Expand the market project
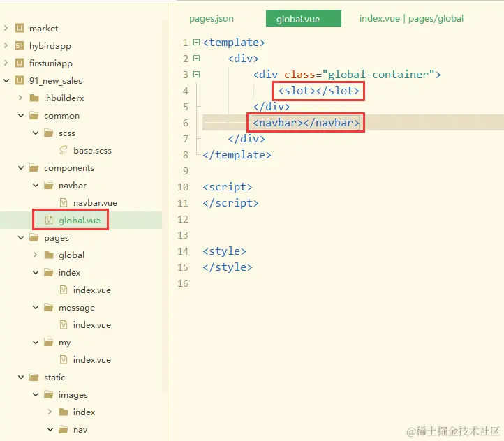The height and width of the screenshot is (441, 504). click(x=6, y=29)
